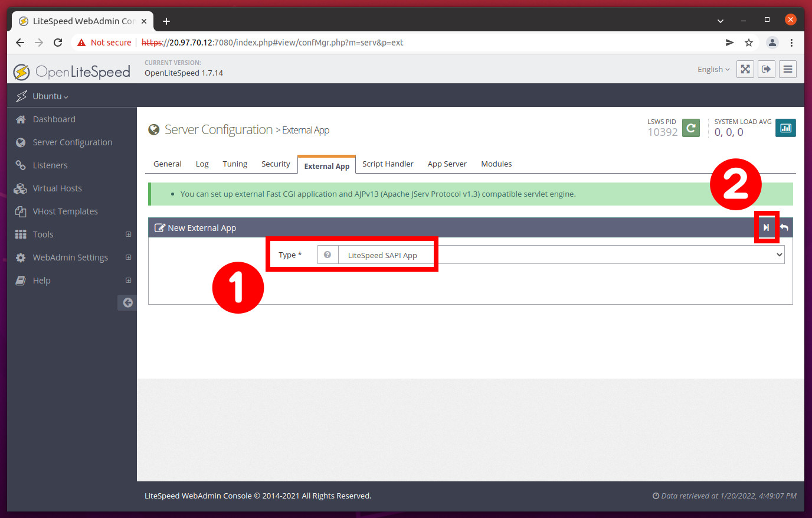Click the Server Configuration breadcrumb heading
Image resolution: width=812 pixels, height=518 pixels.
(x=218, y=129)
